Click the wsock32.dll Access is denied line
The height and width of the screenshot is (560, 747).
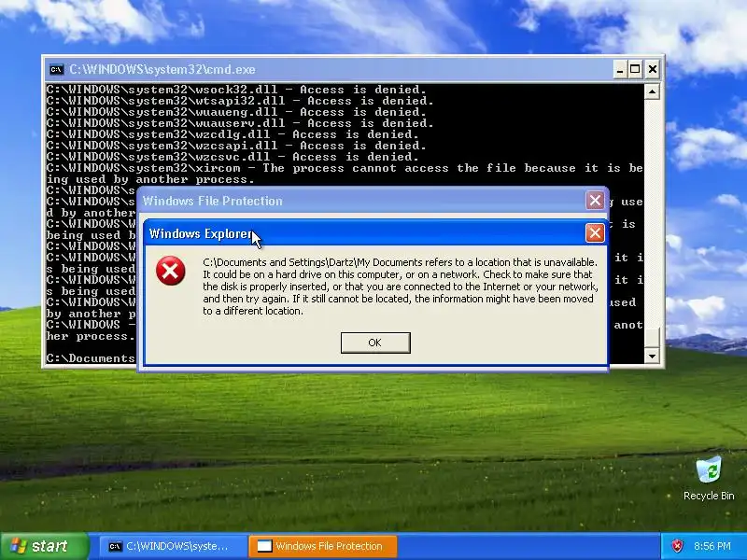236,90
